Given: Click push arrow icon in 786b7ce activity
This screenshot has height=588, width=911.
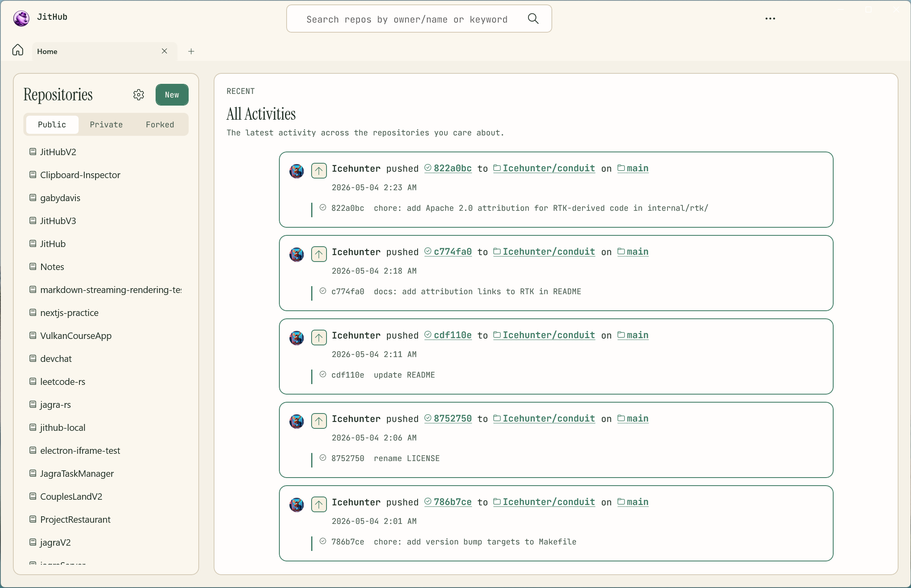Looking at the screenshot, I should pyautogui.click(x=319, y=505).
